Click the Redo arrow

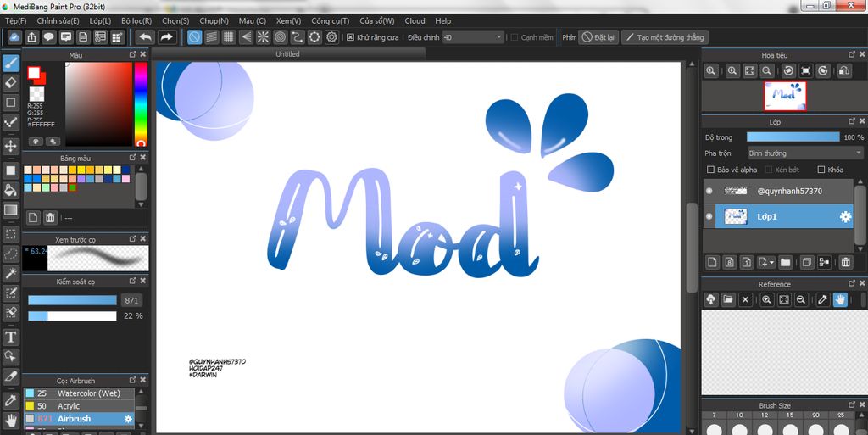(x=166, y=37)
